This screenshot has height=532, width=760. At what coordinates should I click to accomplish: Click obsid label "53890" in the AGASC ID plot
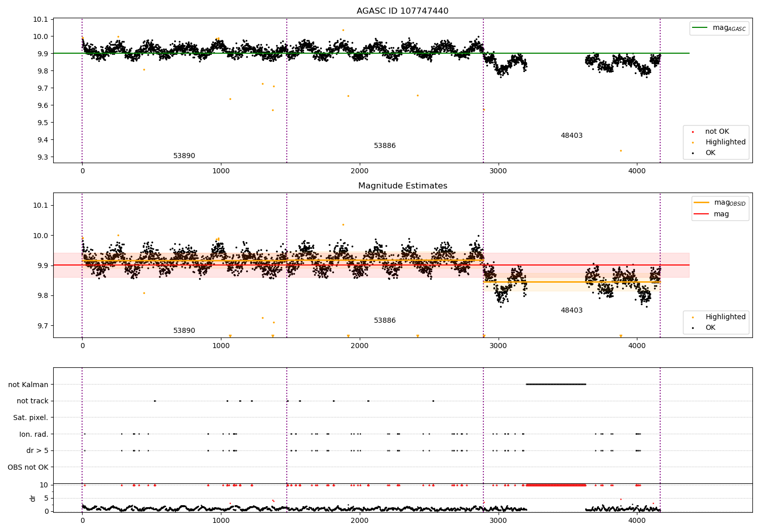click(x=184, y=156)
